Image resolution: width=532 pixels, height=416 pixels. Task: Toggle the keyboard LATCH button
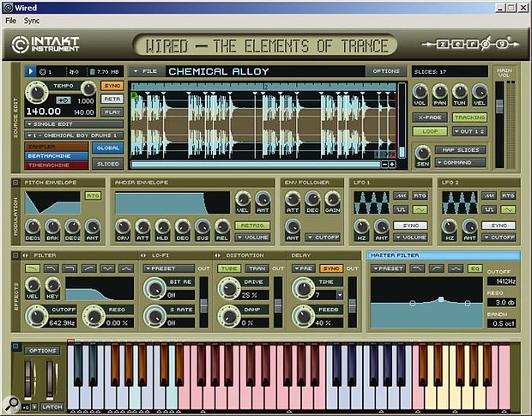52,407
